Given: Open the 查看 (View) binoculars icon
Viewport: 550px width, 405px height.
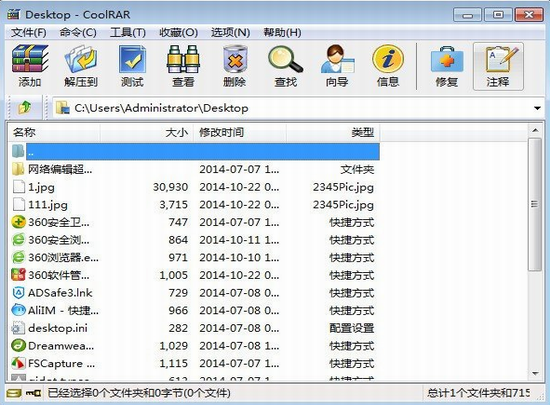Looking at the screenshot, I should tap(183, 66).
